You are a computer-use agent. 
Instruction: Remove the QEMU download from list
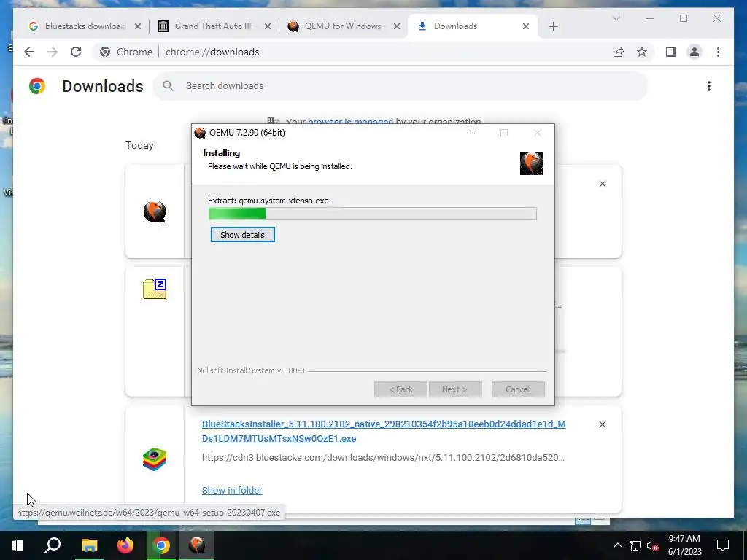pos(602,184)
